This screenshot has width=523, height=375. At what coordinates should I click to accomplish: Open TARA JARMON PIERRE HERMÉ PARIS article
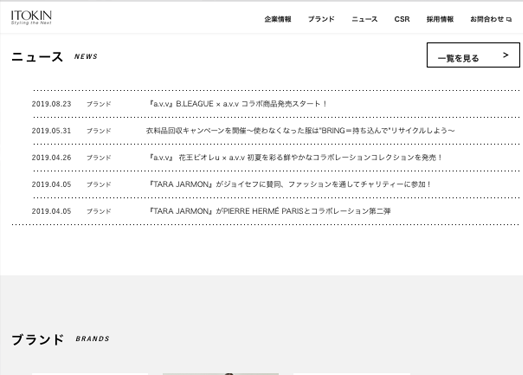(270, 211)
